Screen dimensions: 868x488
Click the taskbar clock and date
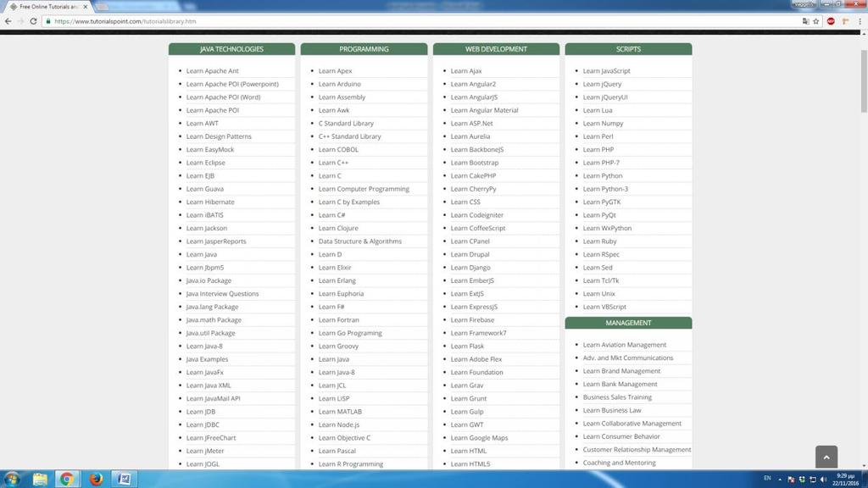[x=845, y=480]
